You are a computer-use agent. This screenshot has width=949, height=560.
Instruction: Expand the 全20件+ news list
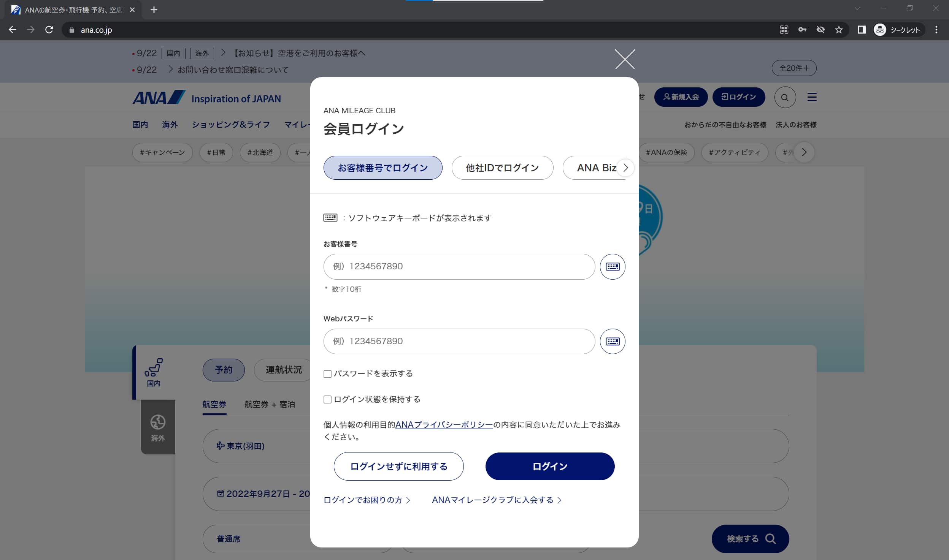(793, 68)
